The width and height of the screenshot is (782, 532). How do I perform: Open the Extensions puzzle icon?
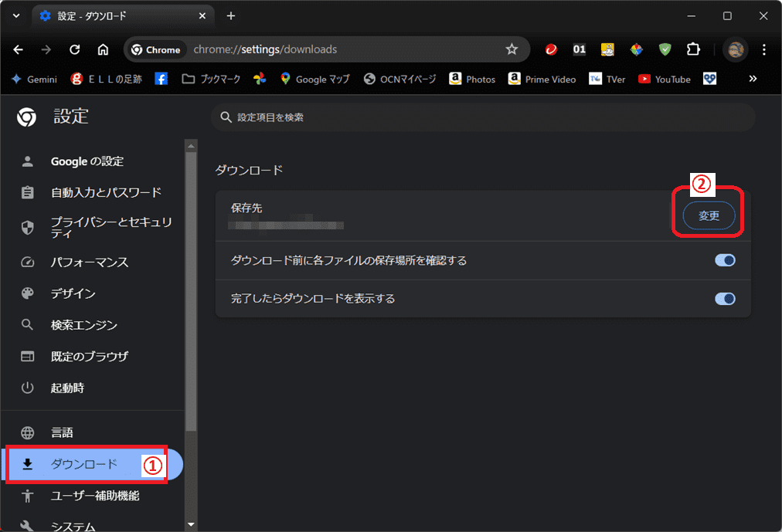point(693,49)
